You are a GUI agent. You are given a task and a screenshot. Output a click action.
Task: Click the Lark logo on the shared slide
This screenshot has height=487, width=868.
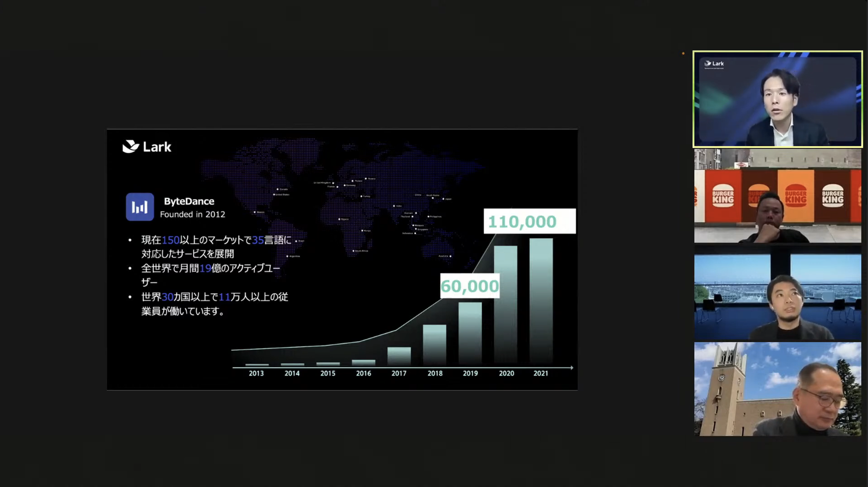pyautogui.click(x=147, y=147)
